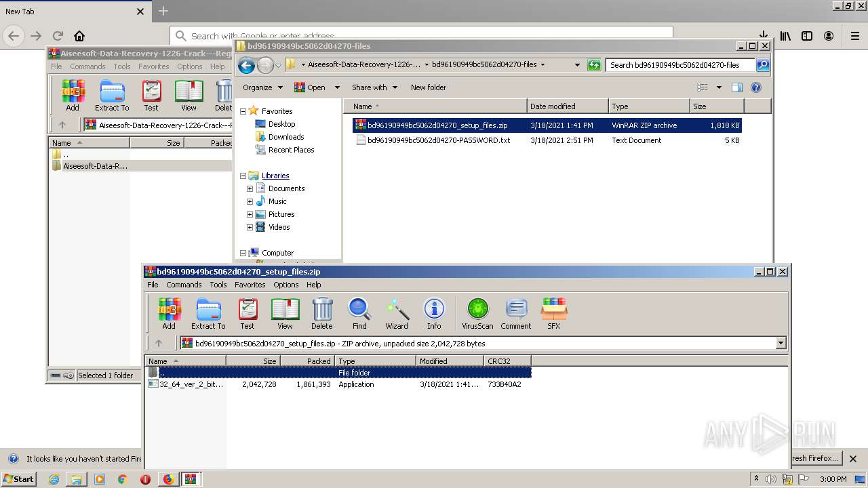Click Test icon in setup_files.zip window
The height and width of the screenshot is (488, 868).
(248, 314)
